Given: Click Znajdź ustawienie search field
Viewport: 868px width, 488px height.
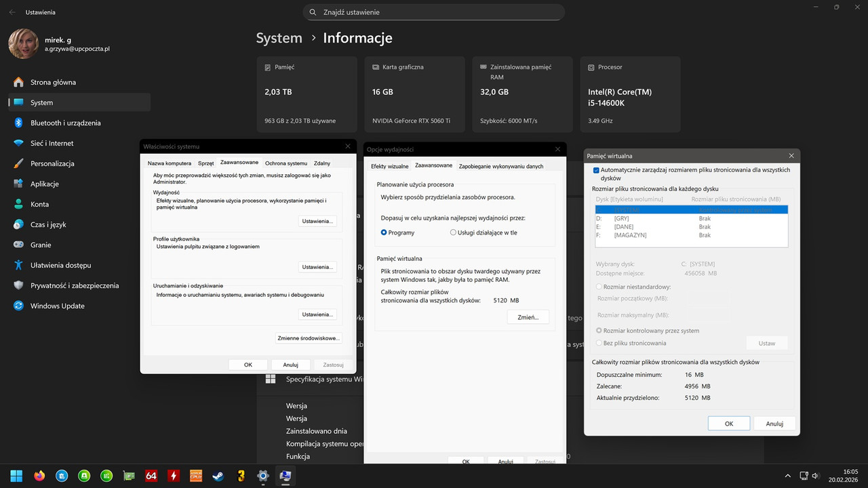Looking at the screenshot, I should pos(434,12).
